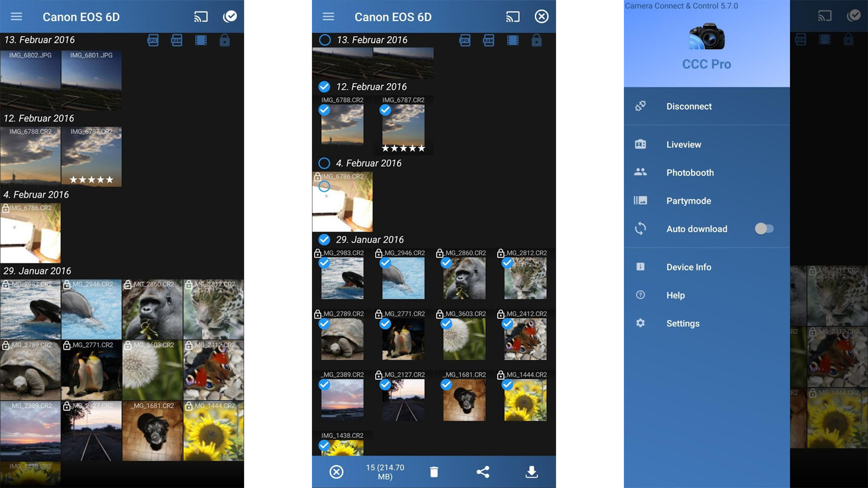Toggle the Auto download switch
The width and height of the screenshot is (868, 488).
764,229
